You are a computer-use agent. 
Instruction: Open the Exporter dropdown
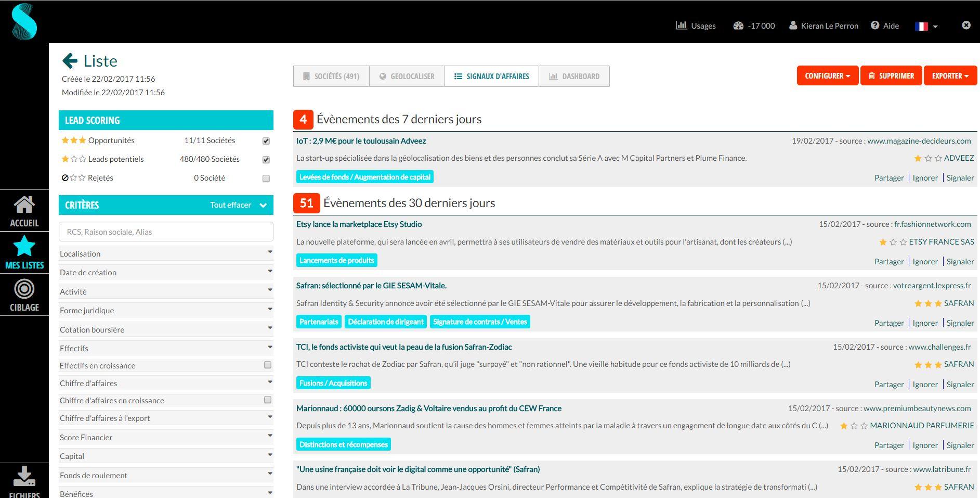pyautogui.click(x=950, y=75)
